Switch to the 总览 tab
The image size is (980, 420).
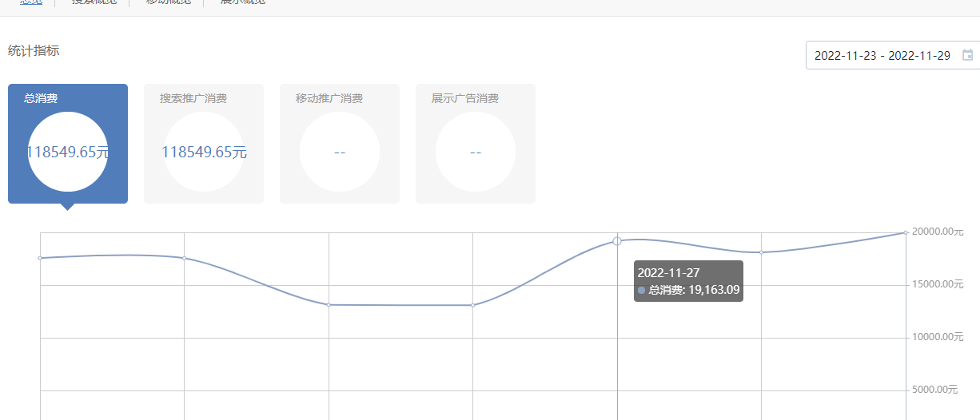coord(31,2)
